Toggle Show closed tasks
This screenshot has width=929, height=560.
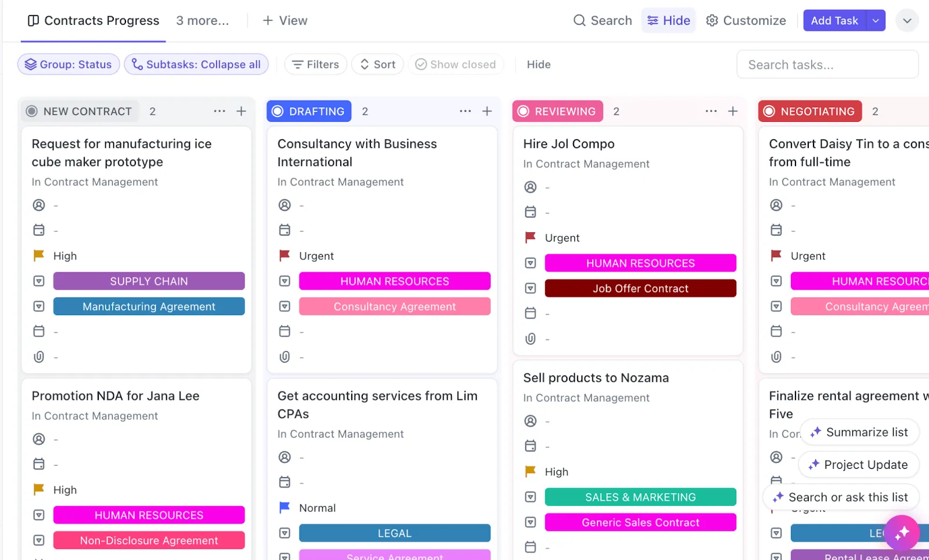456,64
